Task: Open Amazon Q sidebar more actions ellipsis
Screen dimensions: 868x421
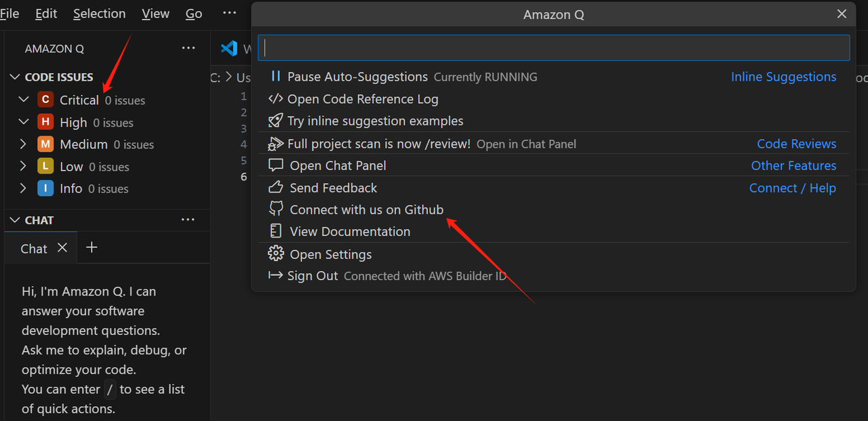Action: (189, 48)
